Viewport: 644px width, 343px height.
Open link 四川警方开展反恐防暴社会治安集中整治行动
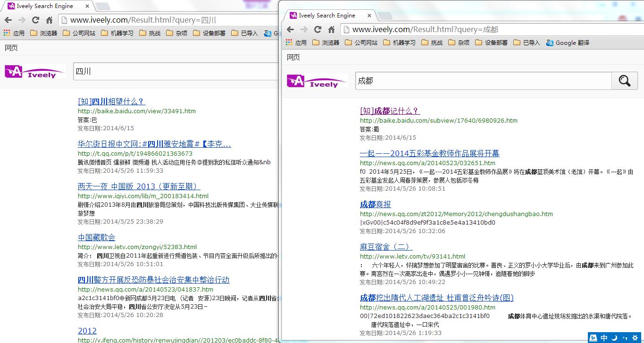coord(153,280)
